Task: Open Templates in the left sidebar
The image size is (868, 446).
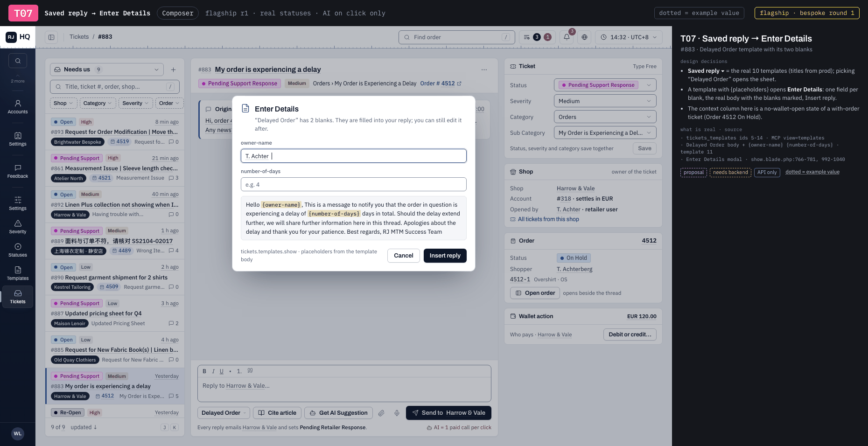Action: 18,273
